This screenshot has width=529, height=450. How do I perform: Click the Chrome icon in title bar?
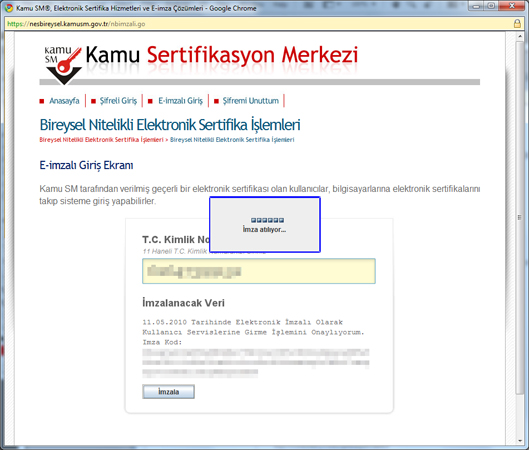(9, 8)
